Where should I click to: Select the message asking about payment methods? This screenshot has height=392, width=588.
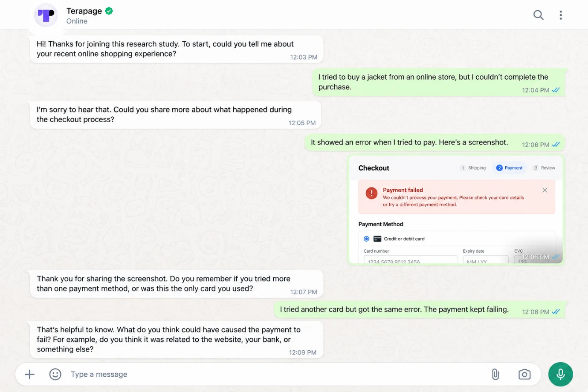[177, 284]
